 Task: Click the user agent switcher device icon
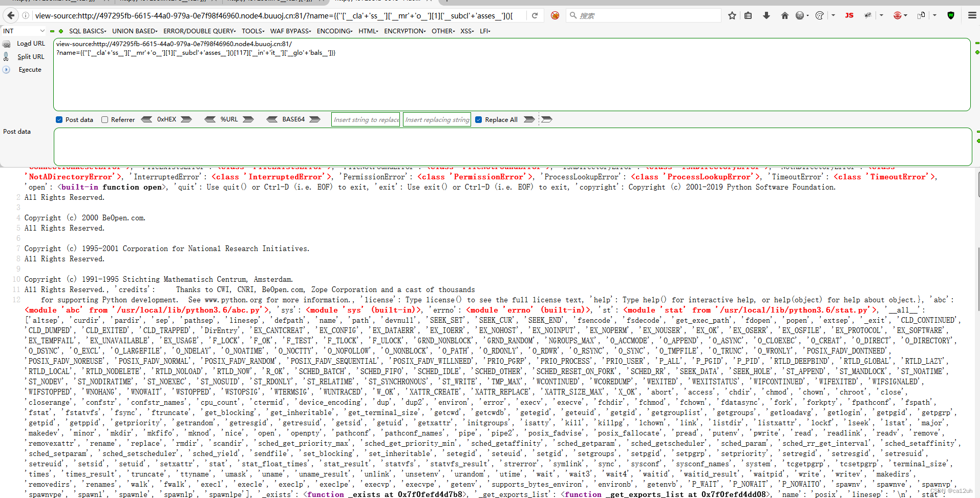tap(921, 15)
